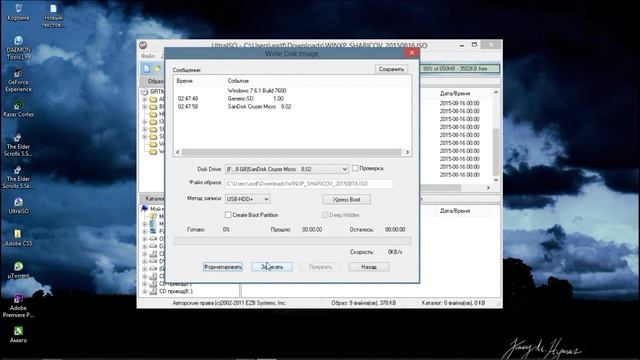This screenshot has width=640, height=360.
Task: Tick the Create Boot Partition checkbox
Action: coord(228,215)
